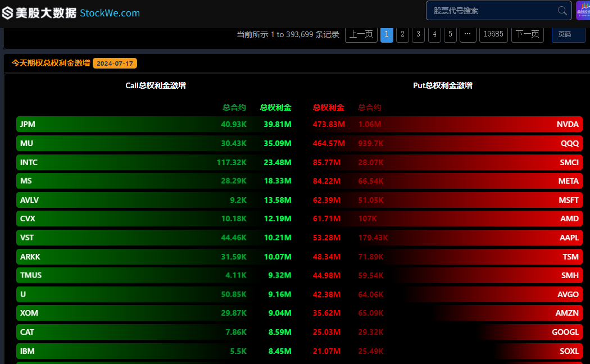The width and height of the screenshot is (590, 364).
Task: Click the 今天期权总权利金激增 heading
Action: click(51, 63)
